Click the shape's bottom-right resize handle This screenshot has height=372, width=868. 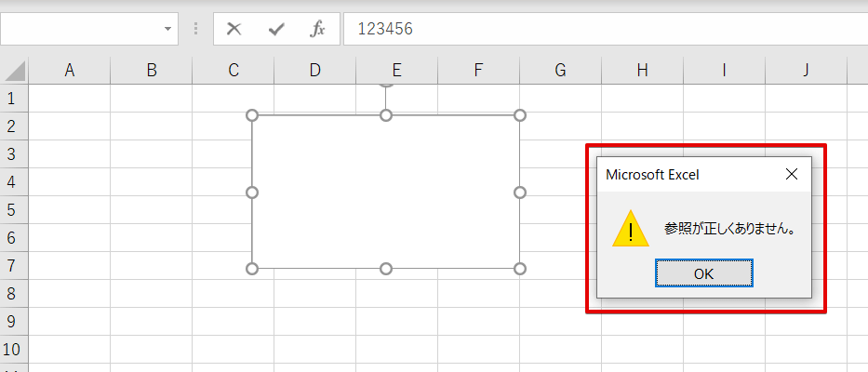(520, 269)
